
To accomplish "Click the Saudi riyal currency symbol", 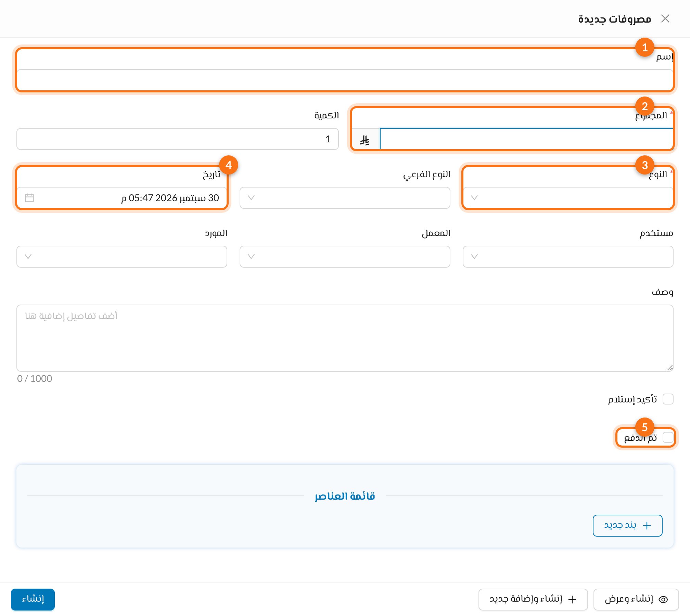I will [x=365, y=140].
